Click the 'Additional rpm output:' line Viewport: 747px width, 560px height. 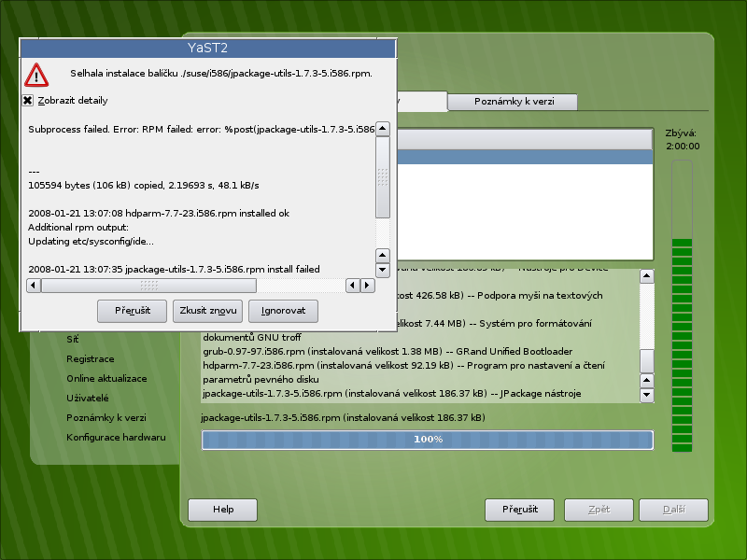[x=78, y=227]
